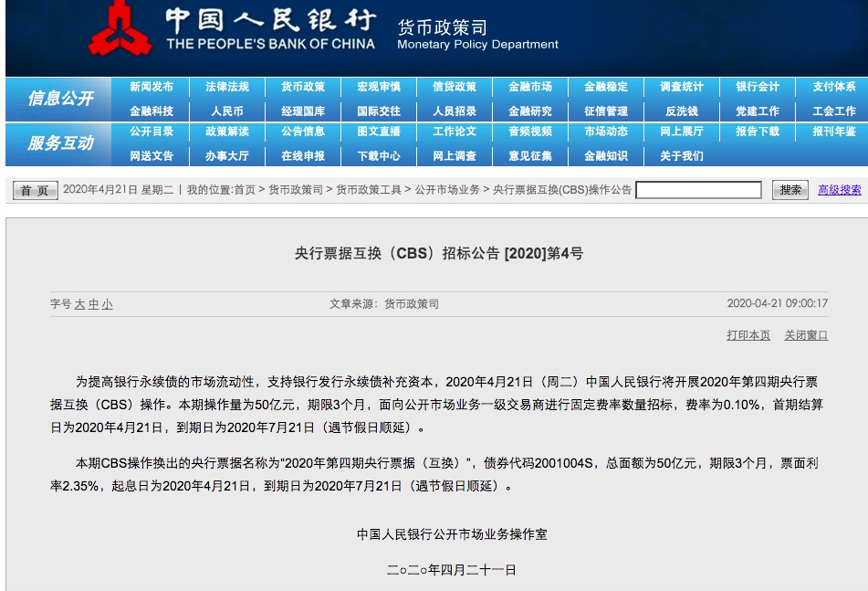Set font size to 大
868x591 pixels.
coord(79,304)
